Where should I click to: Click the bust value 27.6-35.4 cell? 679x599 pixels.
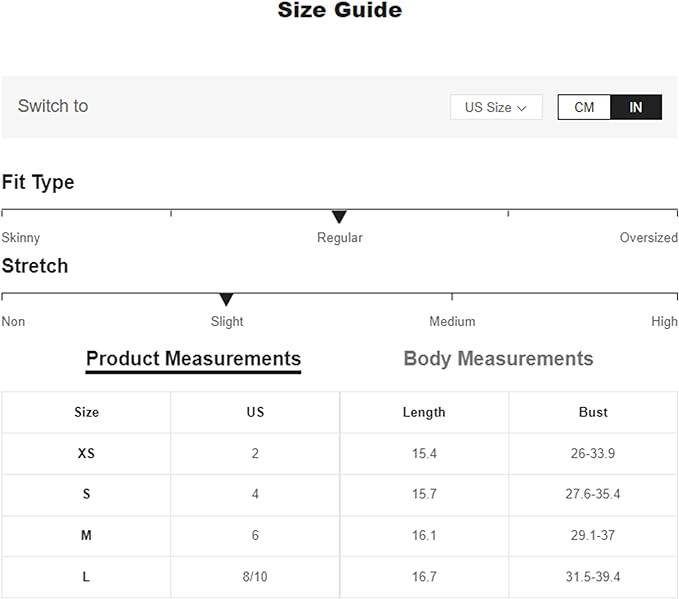tap(593, 495)
